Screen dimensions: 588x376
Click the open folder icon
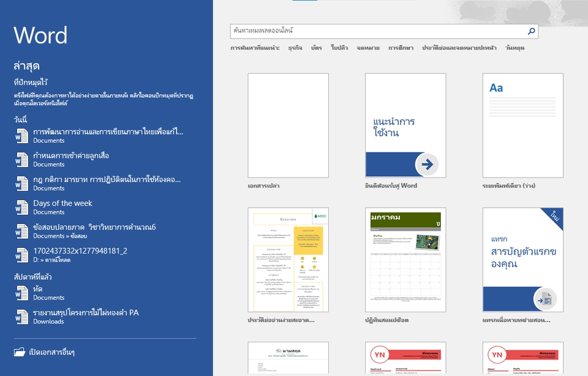[20, 352]
